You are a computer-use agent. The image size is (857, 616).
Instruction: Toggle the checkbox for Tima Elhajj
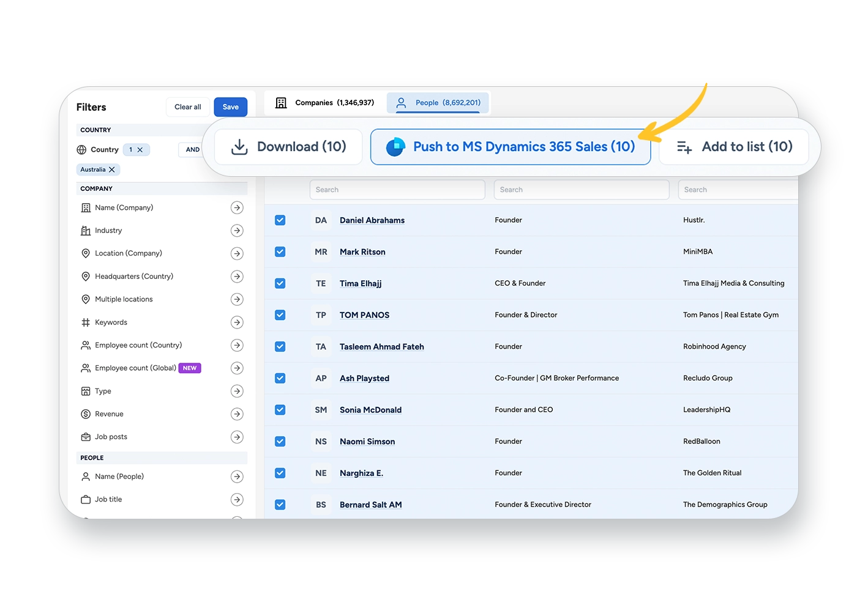[280, 283]
